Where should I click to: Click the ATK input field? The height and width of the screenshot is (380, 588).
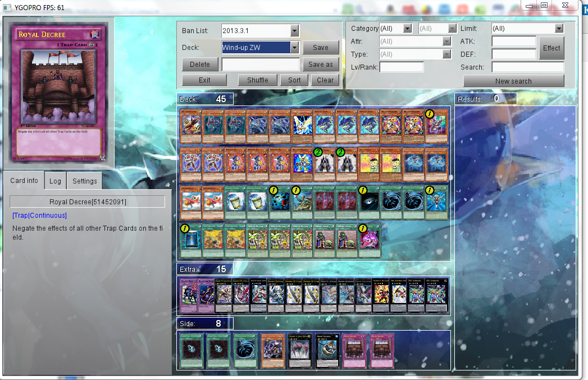tap(514, 41)
